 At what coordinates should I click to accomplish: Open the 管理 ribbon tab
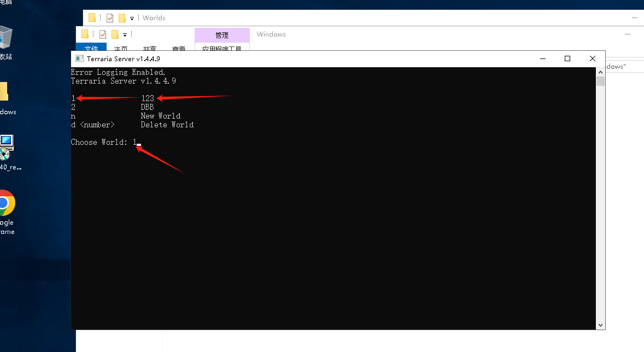(x=222, y=35)
